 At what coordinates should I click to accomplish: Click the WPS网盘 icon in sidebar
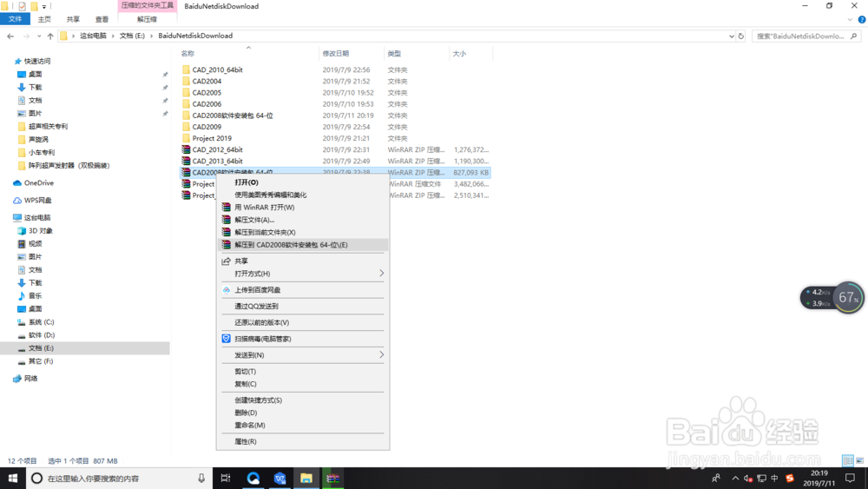(x=17, y=201)
